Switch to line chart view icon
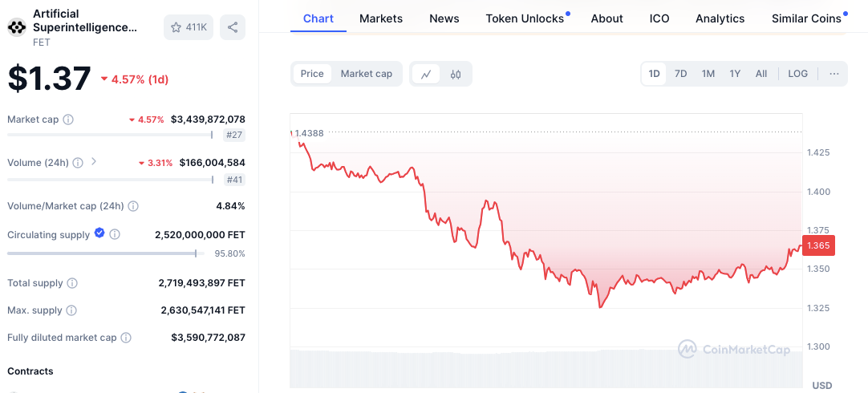 426,74
